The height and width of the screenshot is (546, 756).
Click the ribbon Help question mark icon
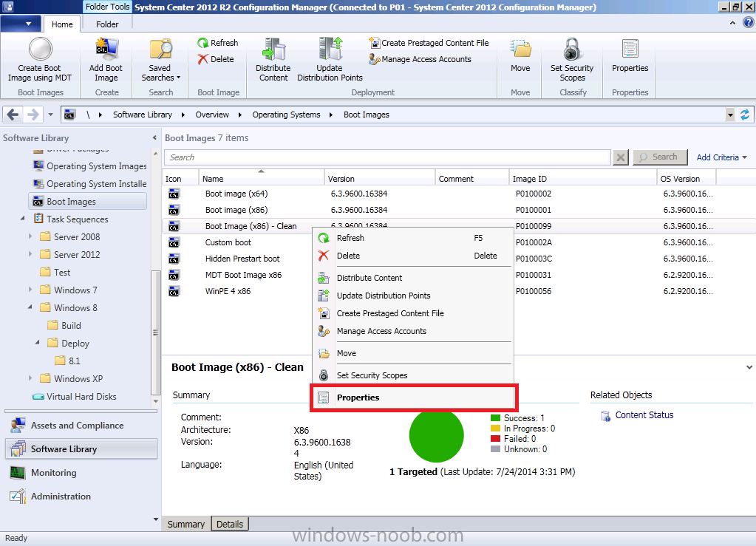coord(748,23)
